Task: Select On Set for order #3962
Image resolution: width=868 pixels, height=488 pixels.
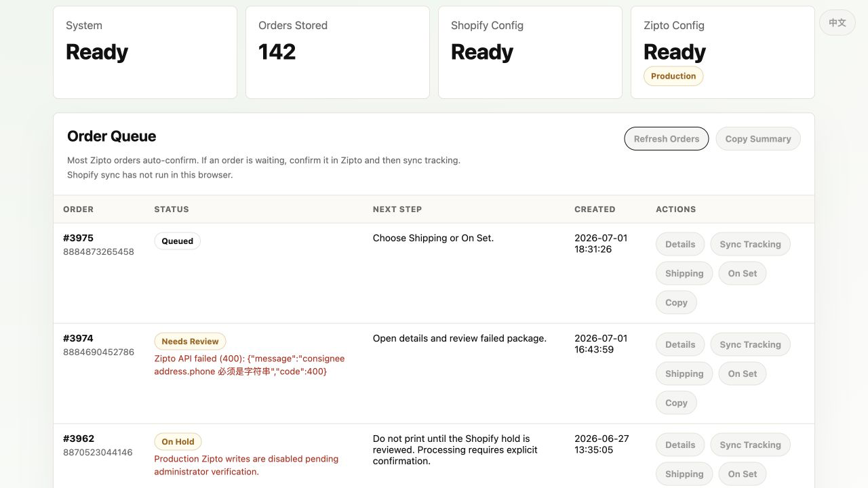Action: [743, 474]
